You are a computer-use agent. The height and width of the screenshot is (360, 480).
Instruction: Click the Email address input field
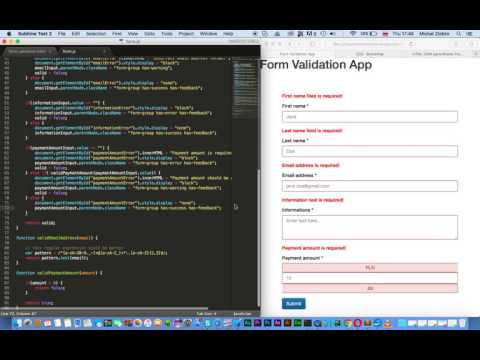click(x=370, y=186)
